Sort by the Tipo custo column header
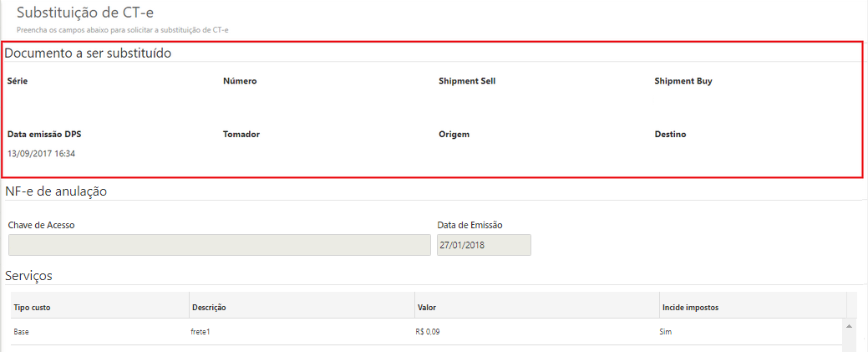Viewport: 868px width, 352px height. [x=32, y=308]
